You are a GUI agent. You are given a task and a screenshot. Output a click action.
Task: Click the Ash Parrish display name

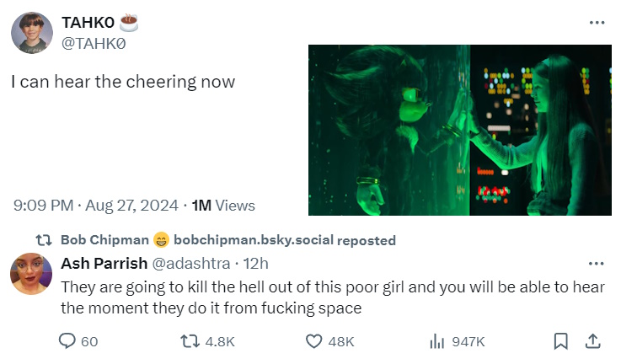(104, 264)
